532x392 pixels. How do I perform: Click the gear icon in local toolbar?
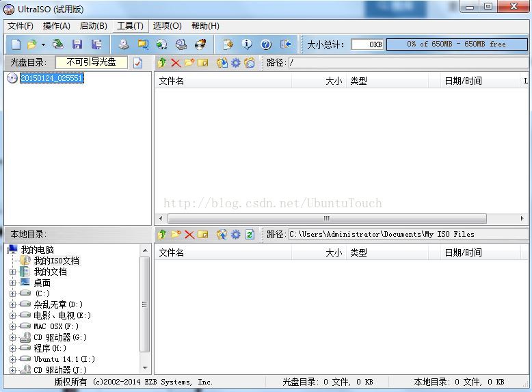point(235,235)
